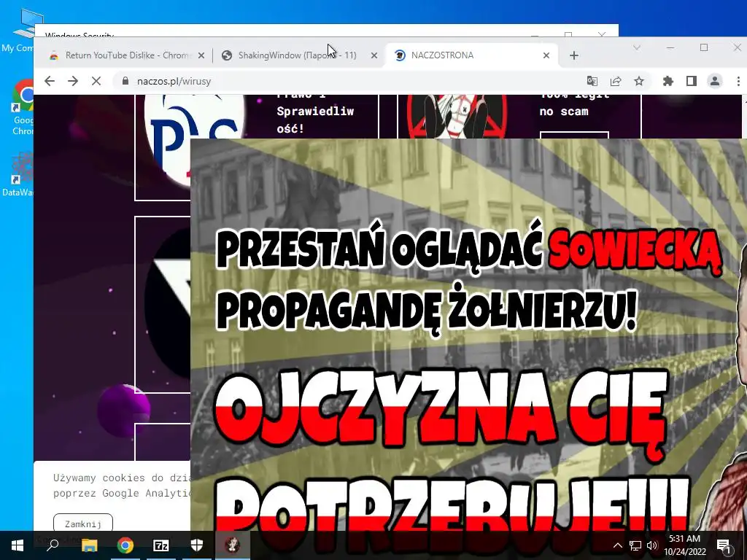Close the Return YouTube Dislike tab
This screenshot has height=560, width=747.
[x=201, y=55]
